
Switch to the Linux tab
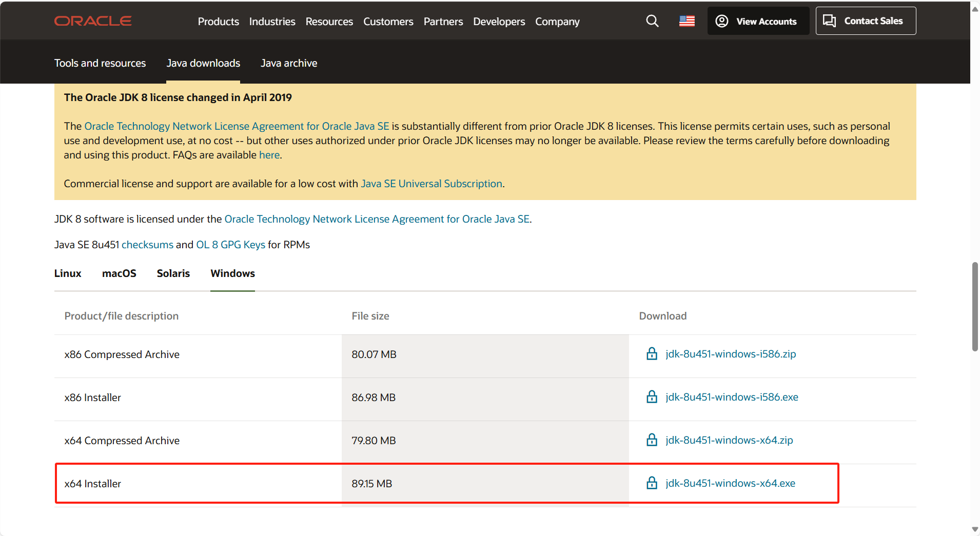pos(68,273)
